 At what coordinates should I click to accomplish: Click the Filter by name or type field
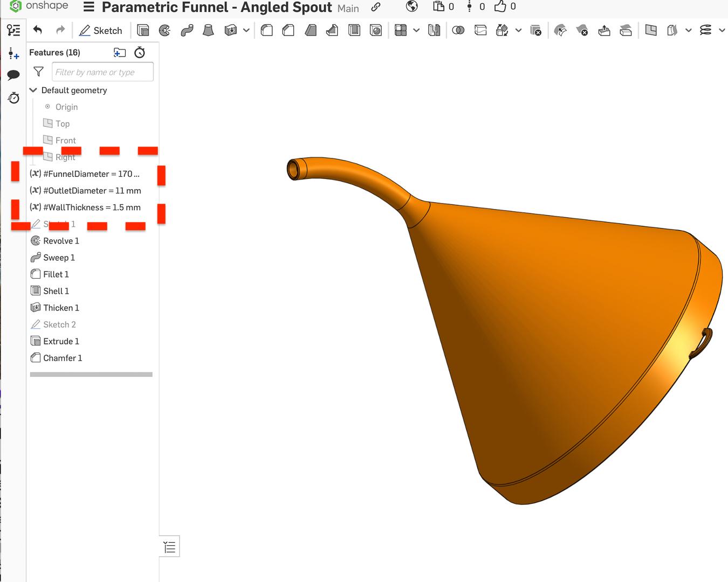tap(102, 71)
